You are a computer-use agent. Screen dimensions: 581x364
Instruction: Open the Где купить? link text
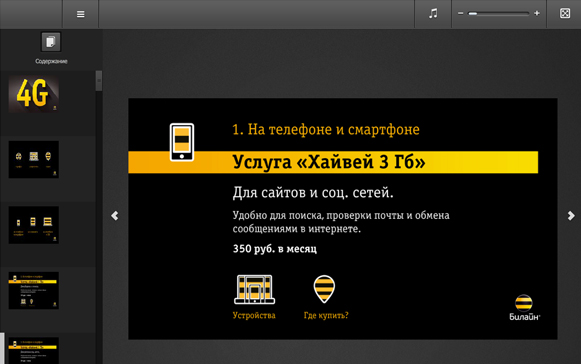coord(326,315)
